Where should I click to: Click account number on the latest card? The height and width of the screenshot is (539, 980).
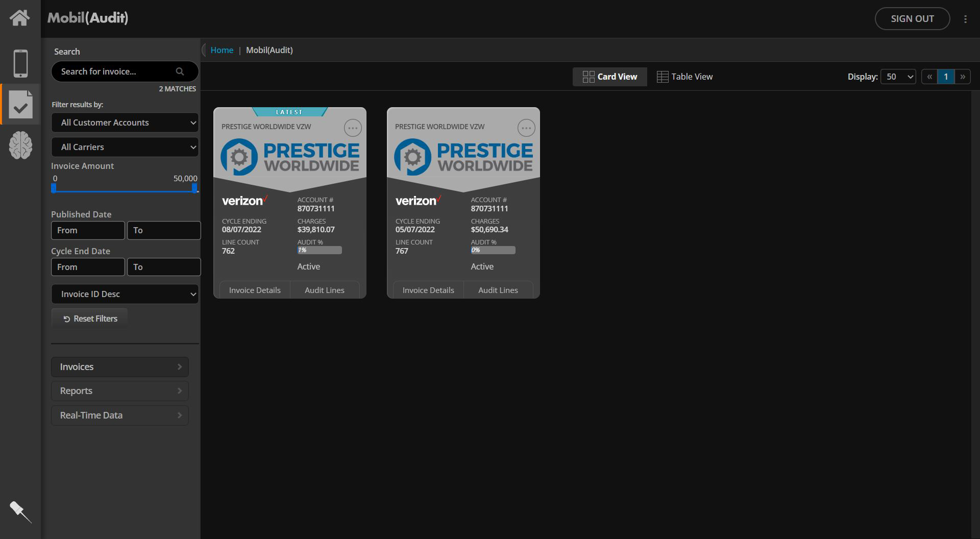316,209
